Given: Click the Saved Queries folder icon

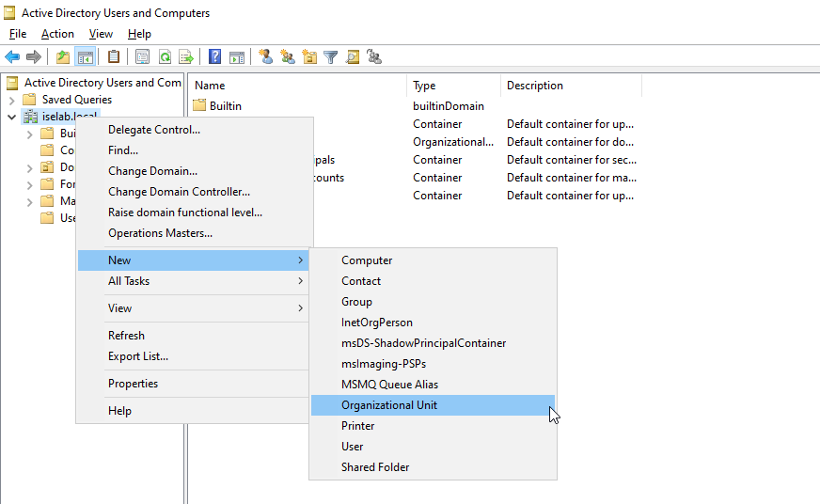Looking at the screenshot, I should point(29,100).
